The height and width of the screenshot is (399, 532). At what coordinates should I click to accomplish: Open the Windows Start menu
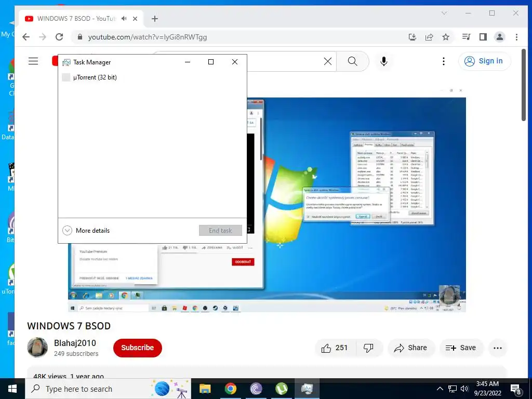[12, 389]
